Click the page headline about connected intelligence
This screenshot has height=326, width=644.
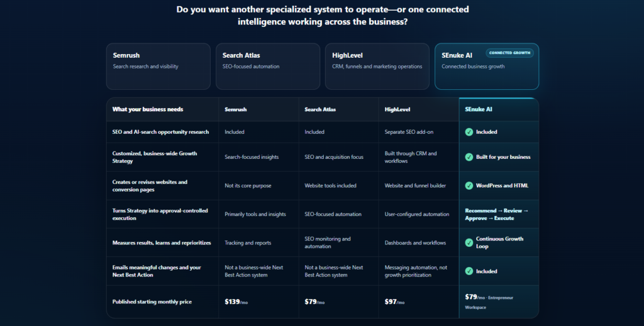(x=323, y=15)
